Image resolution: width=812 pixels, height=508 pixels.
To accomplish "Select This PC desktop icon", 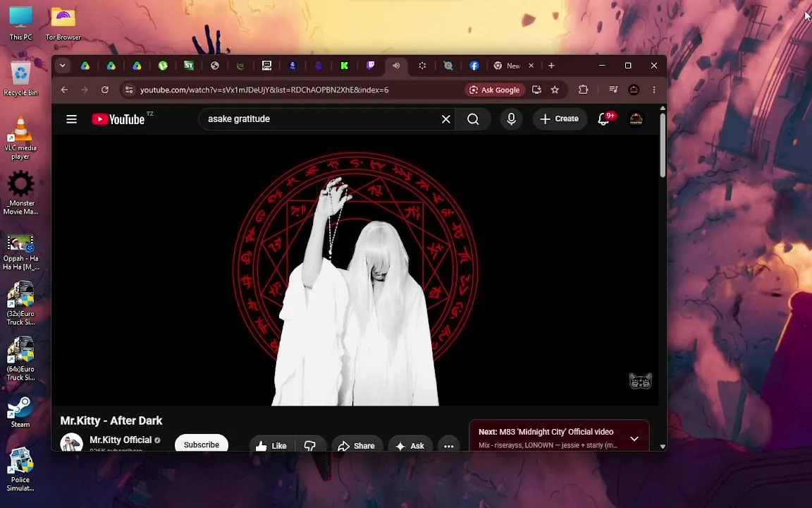I will [x=20, y=23].
